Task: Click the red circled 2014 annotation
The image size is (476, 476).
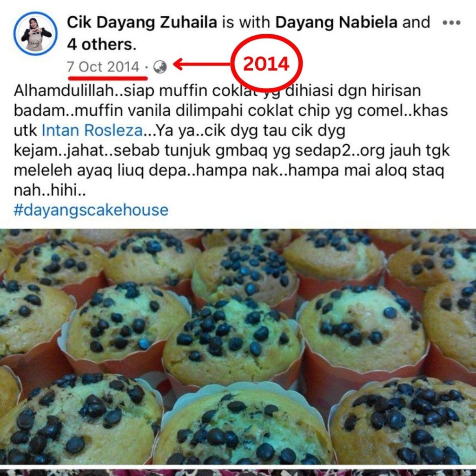Action: [x=266, y=64]
